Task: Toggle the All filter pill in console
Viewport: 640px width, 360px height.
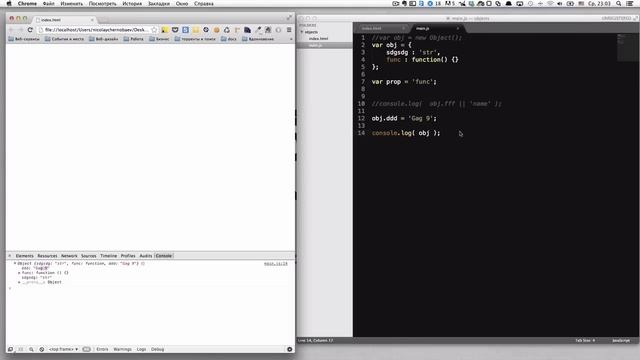Action: point(87,349)
